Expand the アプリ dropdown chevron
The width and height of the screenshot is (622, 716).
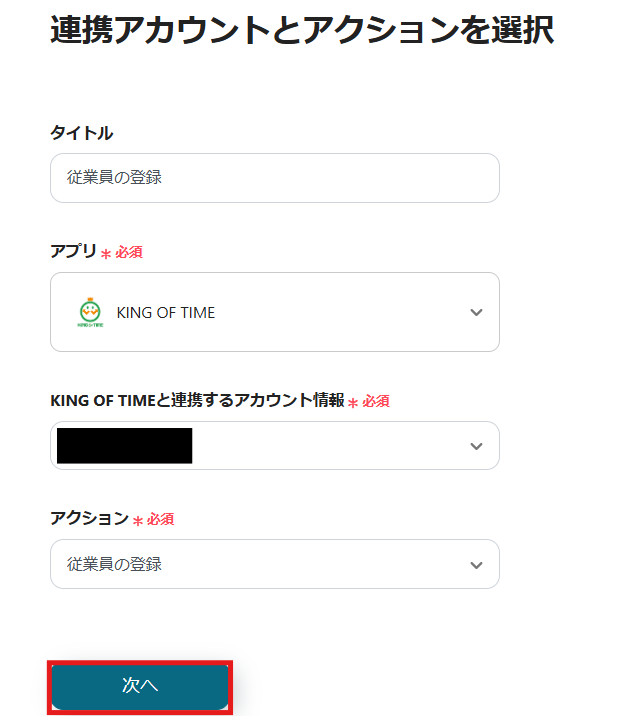(x=476, y=313)
